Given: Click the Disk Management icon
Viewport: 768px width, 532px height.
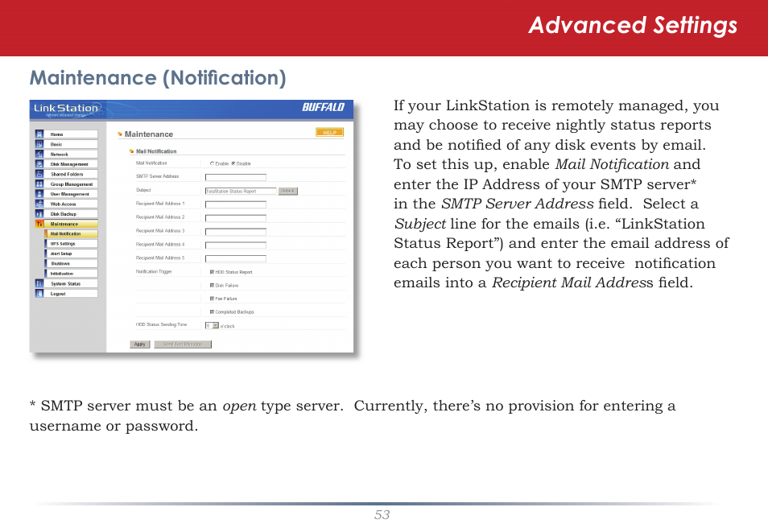Looking at the screenshot, I should (x=39, y=164).
